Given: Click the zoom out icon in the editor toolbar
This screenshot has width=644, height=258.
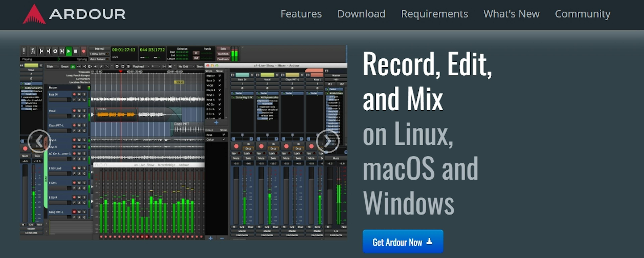Looking at the screenshot, I should click(x=117, y=67).
